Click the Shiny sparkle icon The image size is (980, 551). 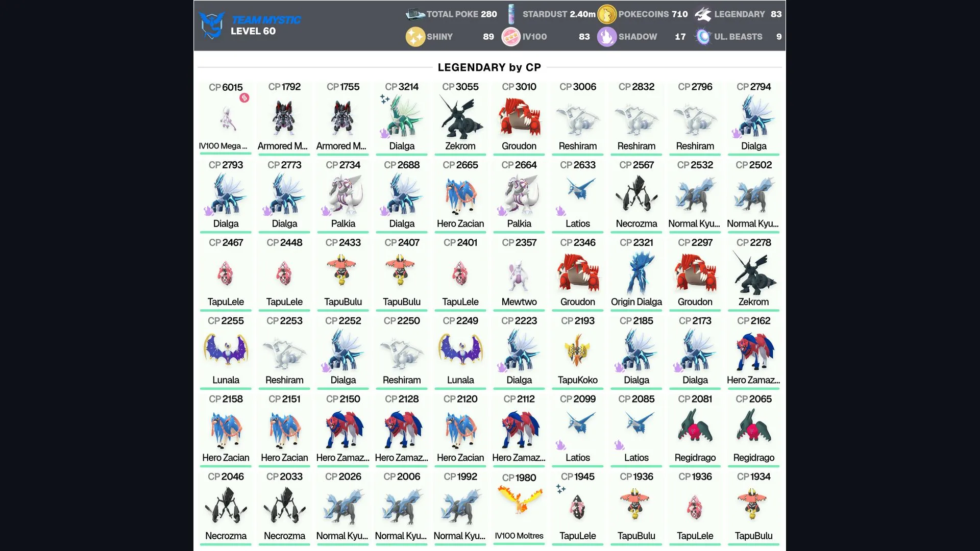point(415,37)
